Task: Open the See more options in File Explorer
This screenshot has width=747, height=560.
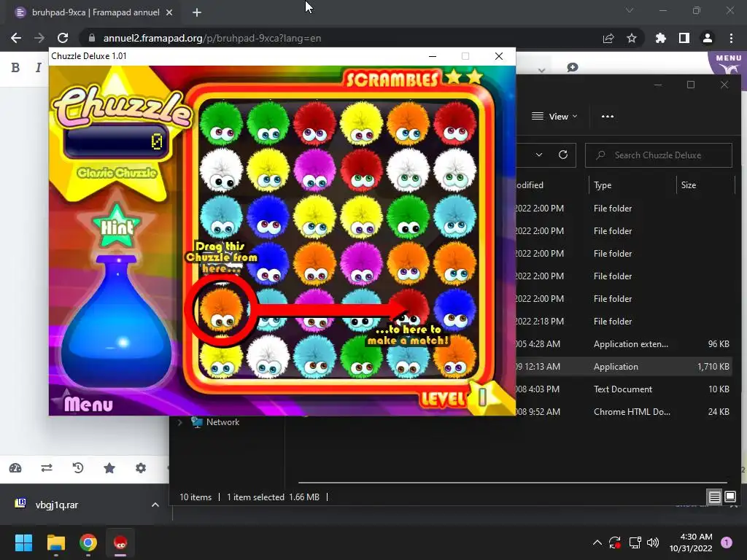Action: [608, 116]
